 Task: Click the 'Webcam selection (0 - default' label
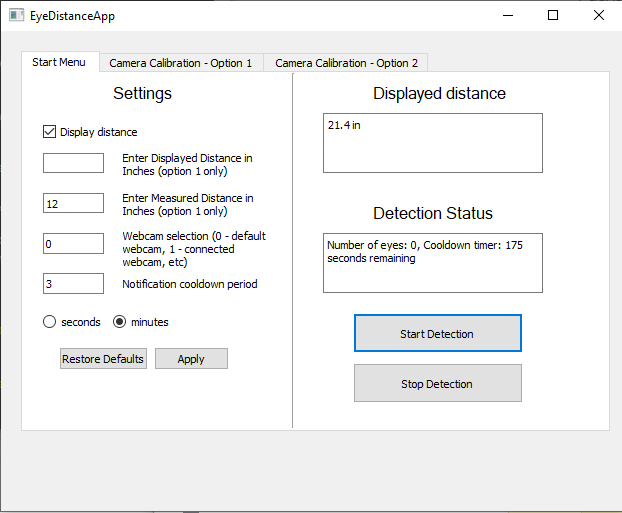point(194,249)
